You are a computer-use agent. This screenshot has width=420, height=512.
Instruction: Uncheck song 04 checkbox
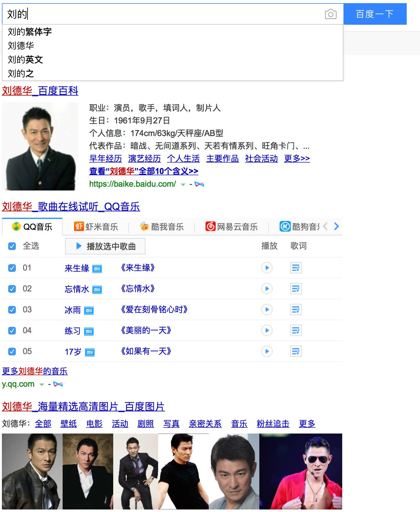[x=12, y=331]
